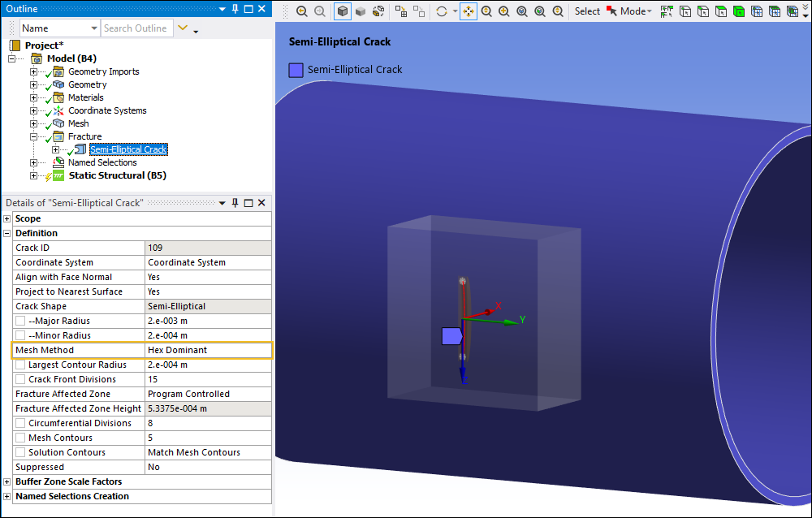Check the Major Radius parameter checkbox
The height and width of the screenshot is (518, 812).
[21, 321]
